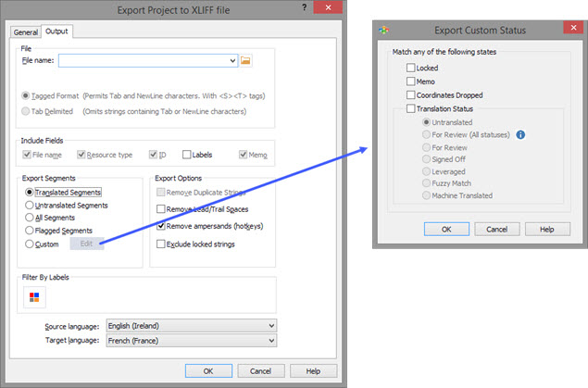Select the Output tab

click(x=56, y=31)
